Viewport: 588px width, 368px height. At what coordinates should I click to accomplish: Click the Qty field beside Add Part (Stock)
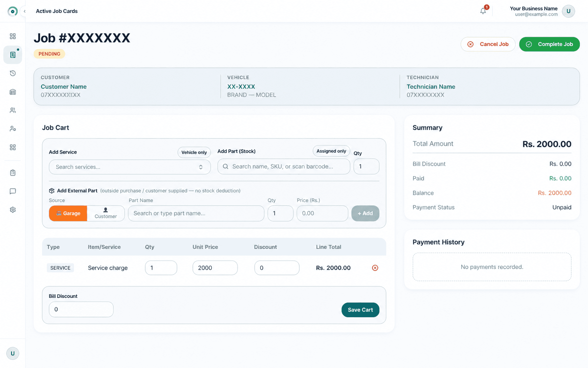pyautogui.click(x=366, y=167)
